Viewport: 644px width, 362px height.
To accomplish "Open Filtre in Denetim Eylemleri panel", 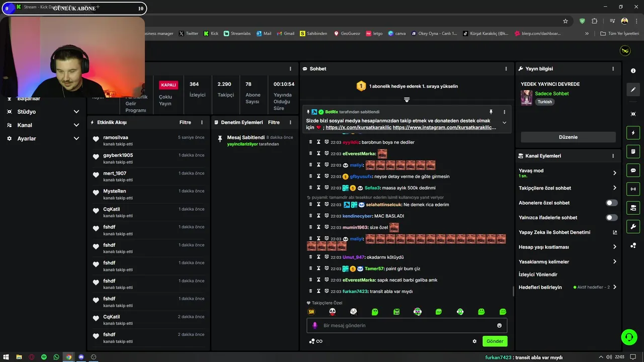I will [274, 122].
